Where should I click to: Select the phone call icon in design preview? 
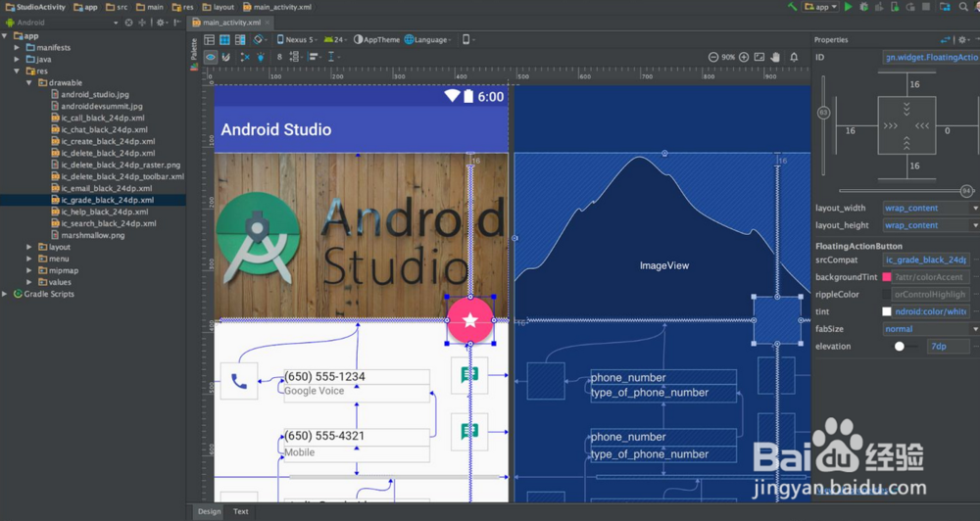pos(239,380)
